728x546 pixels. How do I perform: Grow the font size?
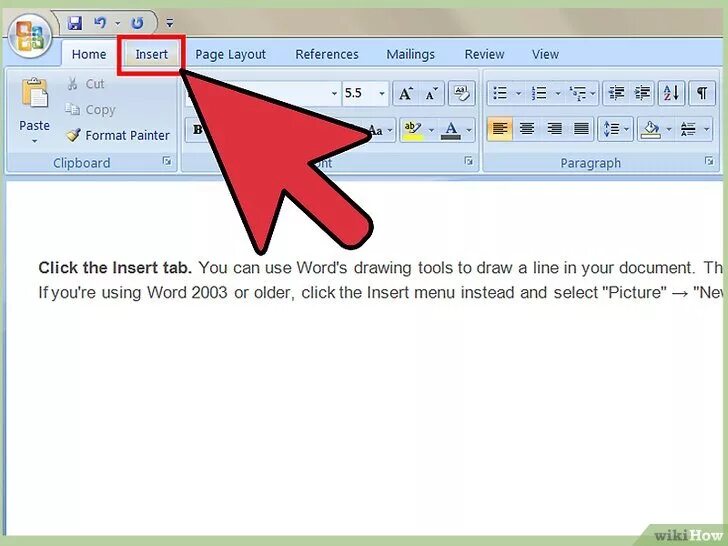(x=406, y=94)
